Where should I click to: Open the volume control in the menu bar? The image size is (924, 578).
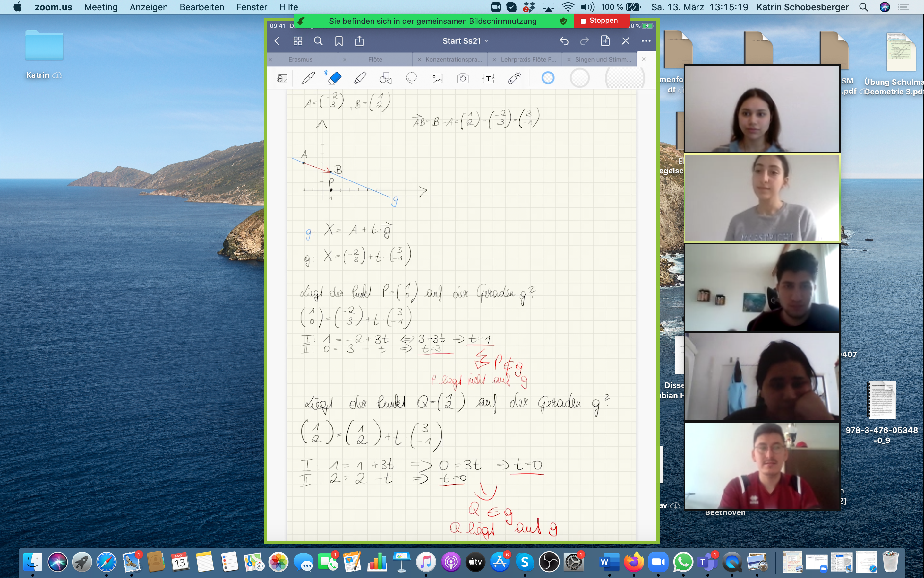coord(588,7)
